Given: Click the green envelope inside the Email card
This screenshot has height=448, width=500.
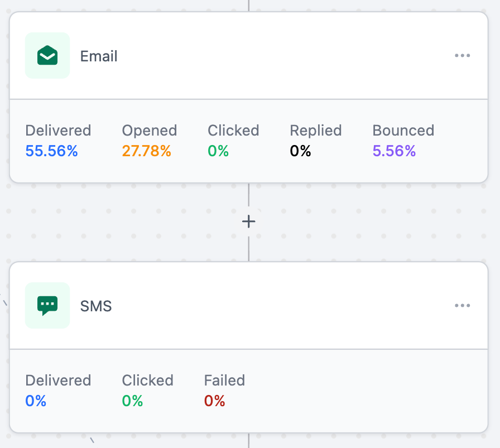Looking at the screenshot, I should click(x=47, y=55).
